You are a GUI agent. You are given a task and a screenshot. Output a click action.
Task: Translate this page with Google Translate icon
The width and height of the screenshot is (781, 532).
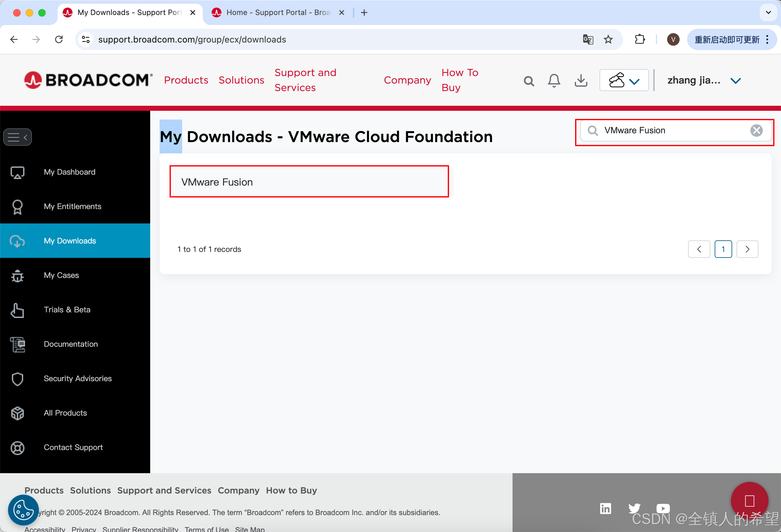pyautogui.click(x=588, y=39)
